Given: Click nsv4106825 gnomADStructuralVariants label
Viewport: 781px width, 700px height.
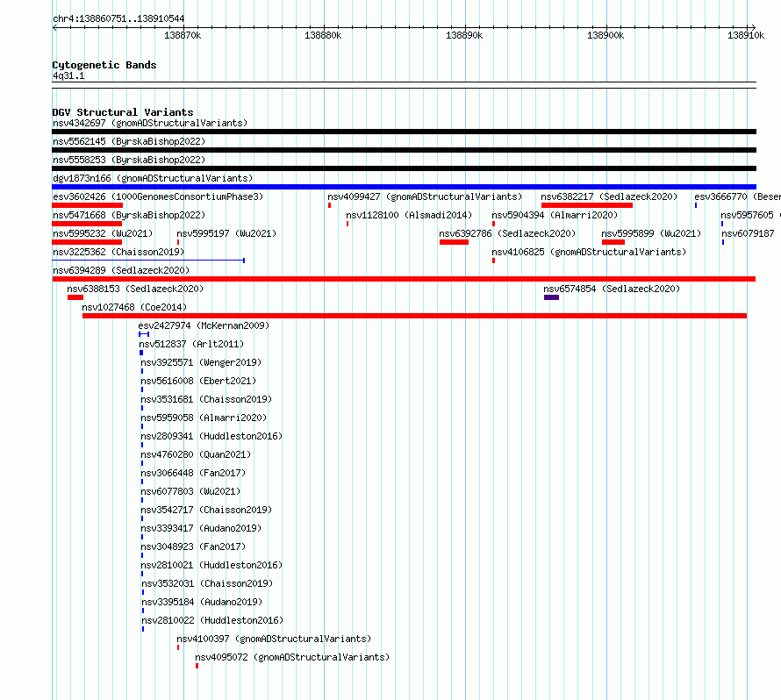Looking at the screenshot, I should pos(589,252).
